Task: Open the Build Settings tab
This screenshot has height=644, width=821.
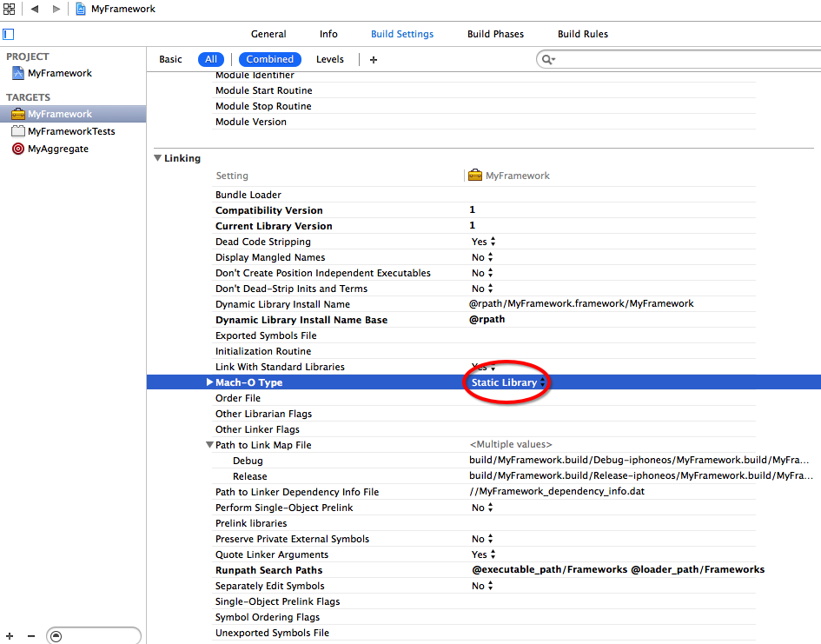Action: (x=402, y=34)
